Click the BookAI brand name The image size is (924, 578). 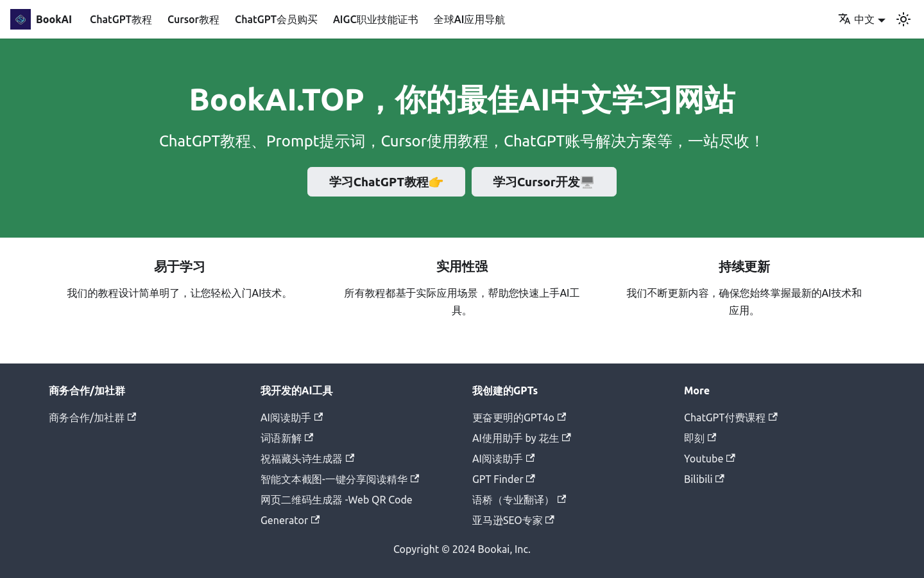(54, 19)
